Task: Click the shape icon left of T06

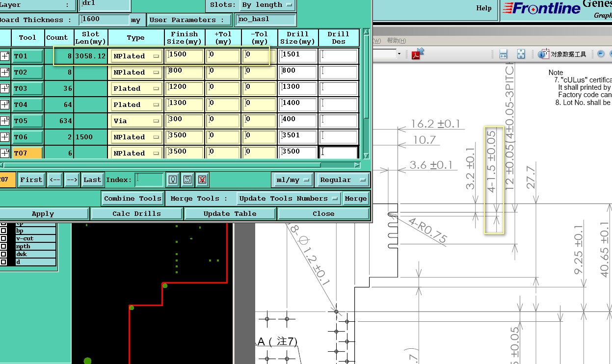Action: 5,137
